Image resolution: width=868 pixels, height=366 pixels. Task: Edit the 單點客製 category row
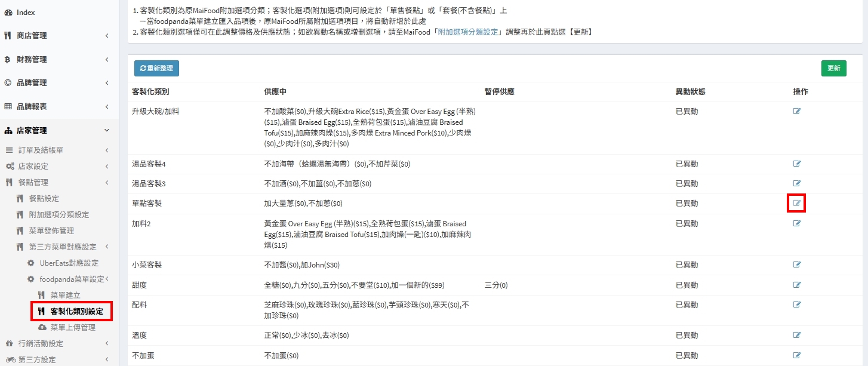tap(797, 203)
